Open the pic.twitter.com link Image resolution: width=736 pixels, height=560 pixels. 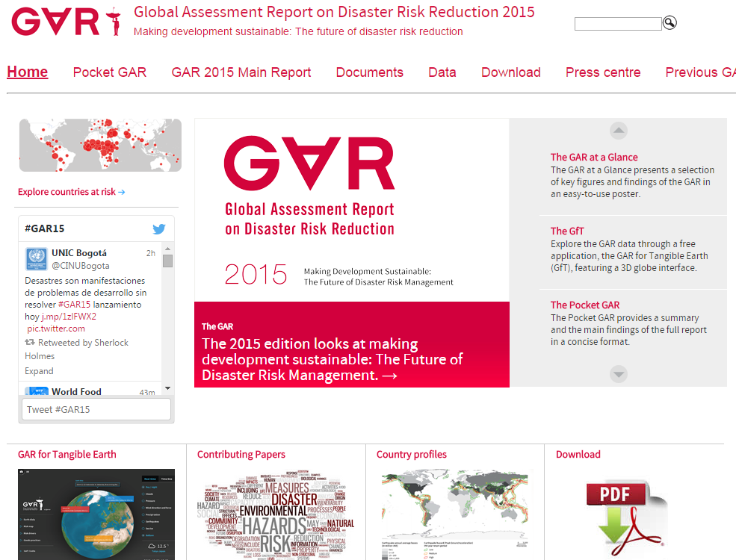[56, 329]
